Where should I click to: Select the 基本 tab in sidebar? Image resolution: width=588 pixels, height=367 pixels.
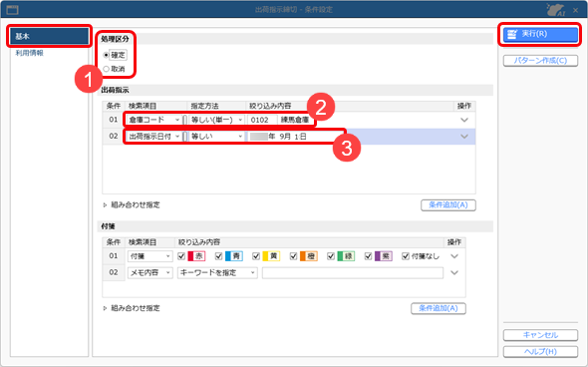[x=49, y=36]
